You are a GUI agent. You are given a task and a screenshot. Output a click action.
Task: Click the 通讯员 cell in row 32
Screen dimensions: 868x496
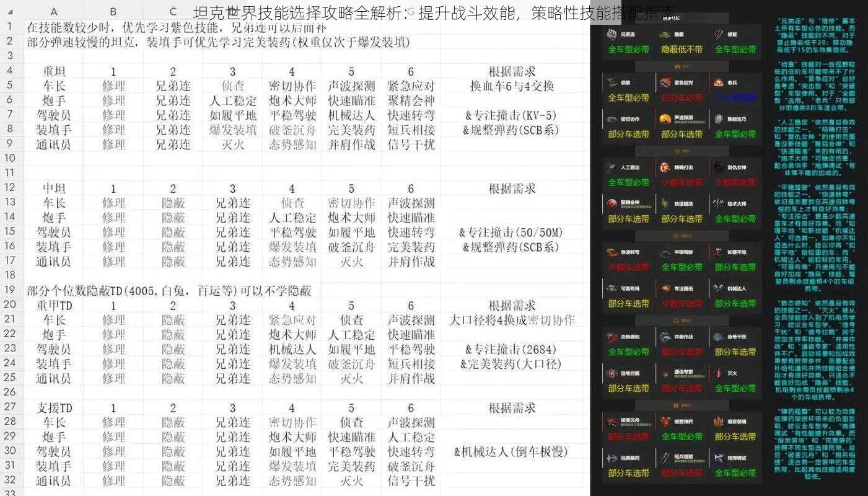tap(54, 480)
